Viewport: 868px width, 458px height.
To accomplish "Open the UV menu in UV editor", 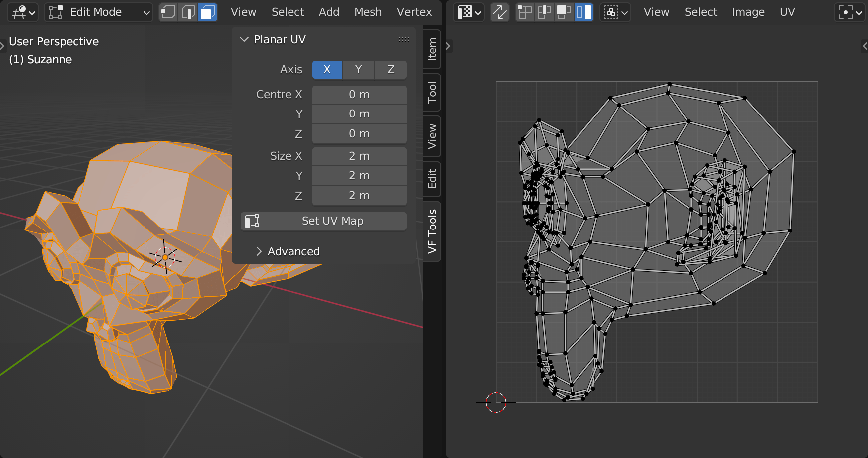I will pos(787,12).
